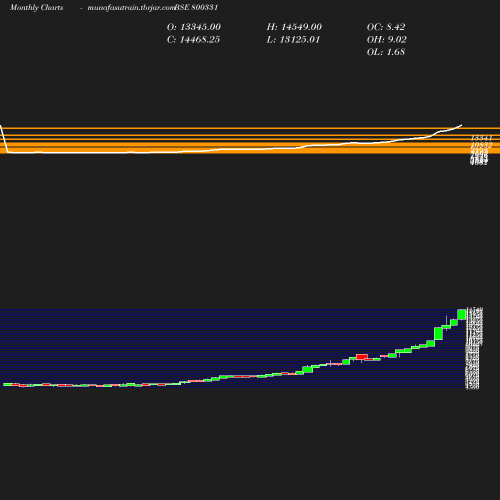Select the BSE stock code label
The height and width of the screenshot is (500, 500).
196,7
